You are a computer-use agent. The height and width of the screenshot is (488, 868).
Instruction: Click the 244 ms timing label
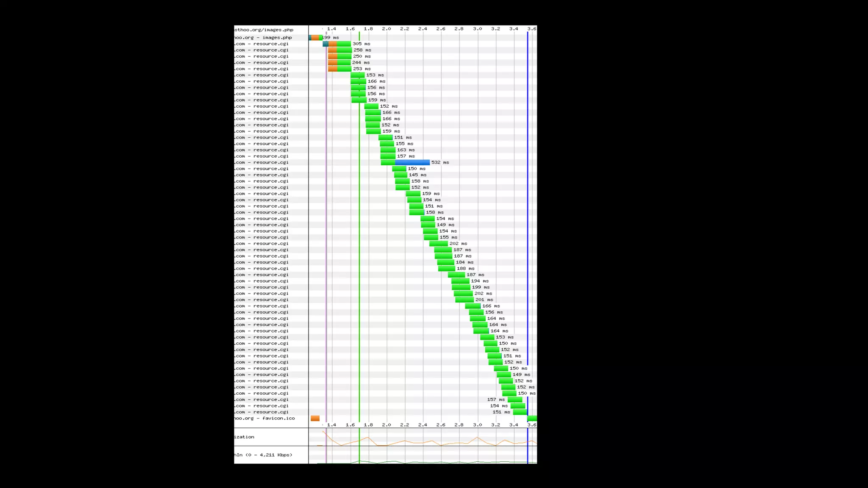(x=361, y=63)
